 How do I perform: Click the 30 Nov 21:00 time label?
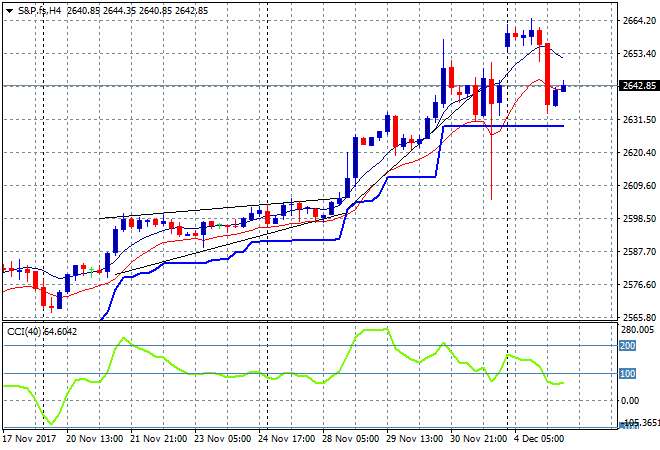(x=479, y=439)
